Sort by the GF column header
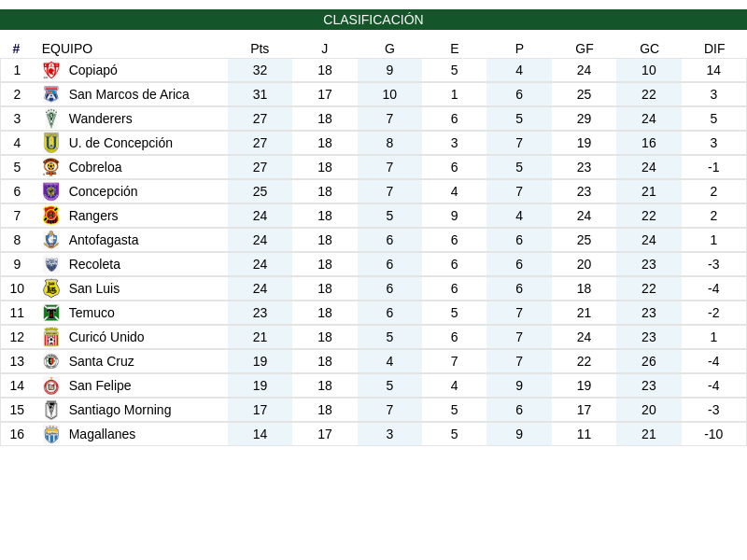This screenshot has height=560, width=747. coord(585,49)
